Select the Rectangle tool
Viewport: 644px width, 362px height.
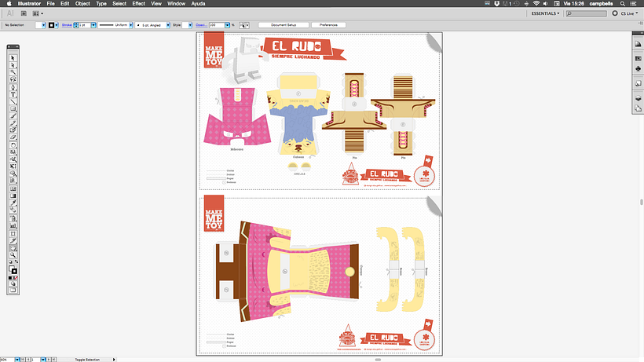(13, 109)
